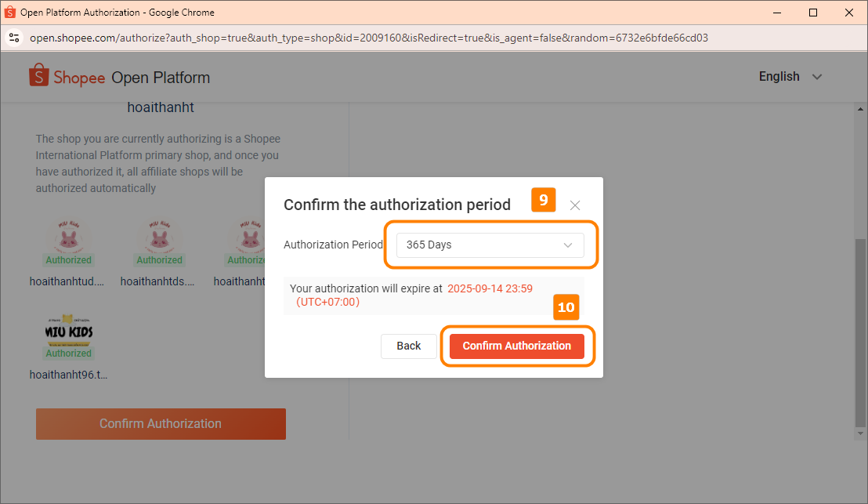The height and width of the screenshot is (504, 868).
Task: Click the scrollbar up arrow
Action: coord(860,108)
